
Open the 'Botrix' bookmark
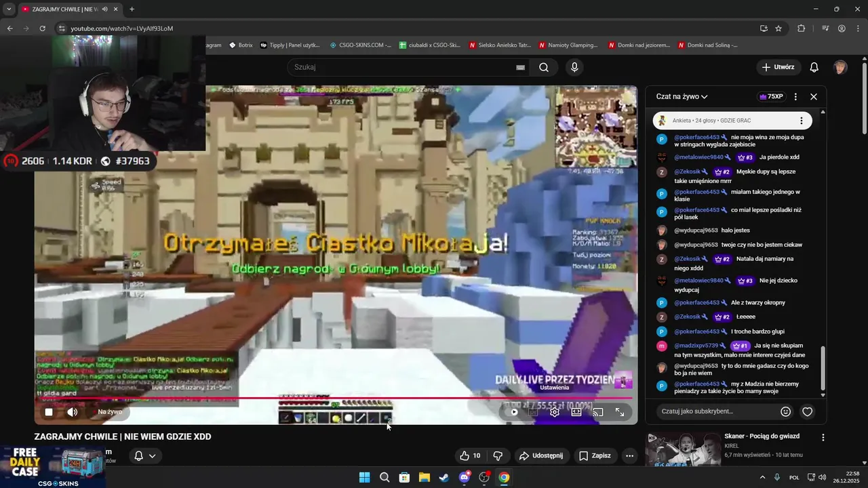point(241,45)
